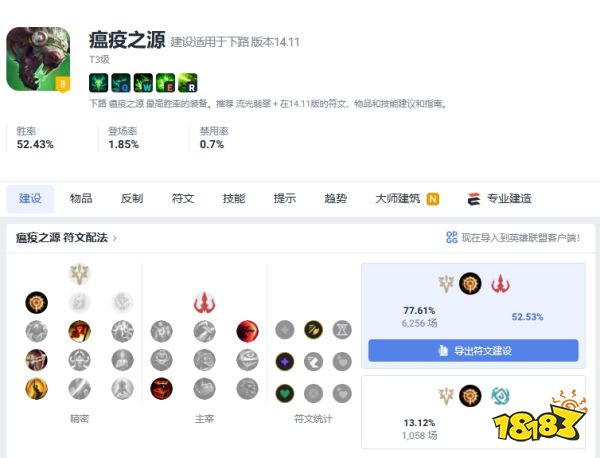Switch to the 物品 tab
This screenshot has width=600, height=458.
pos(81,199)
